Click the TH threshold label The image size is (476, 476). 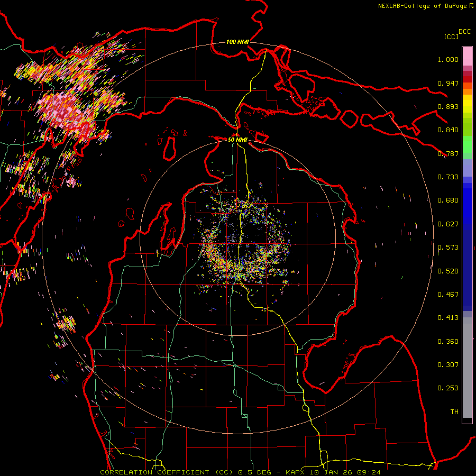coord(454,412)
